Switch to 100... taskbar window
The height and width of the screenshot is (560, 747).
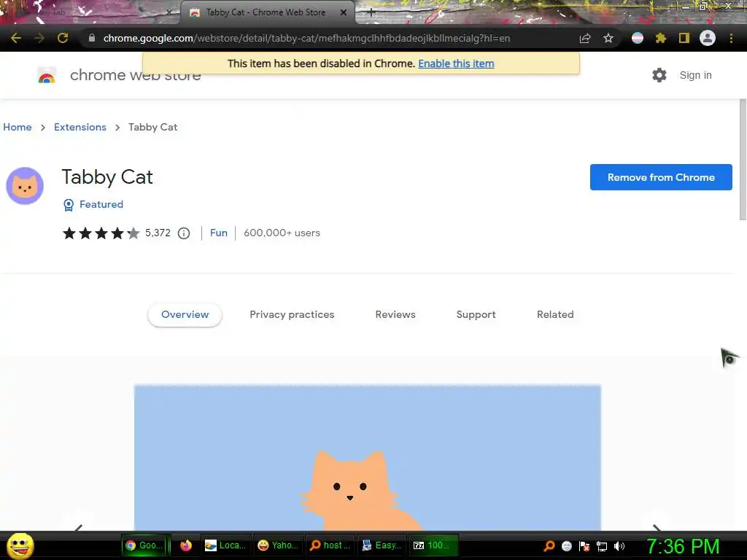[x=433, y=545]
